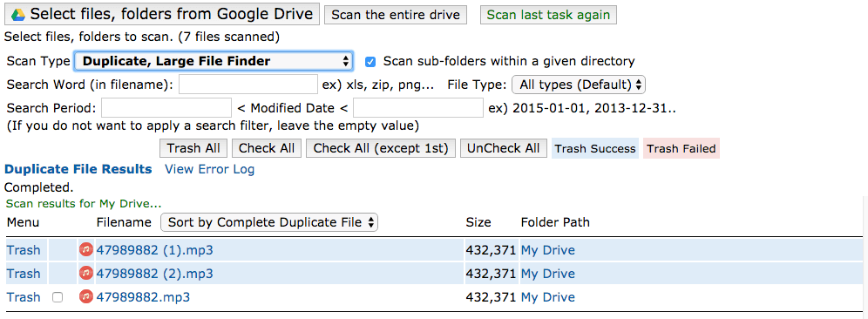Image resolution: width=868 pixels, height=319 pixels.
Task: Focus the Modified Date end field
Action: pyautogui.click(x=418, y=107)
